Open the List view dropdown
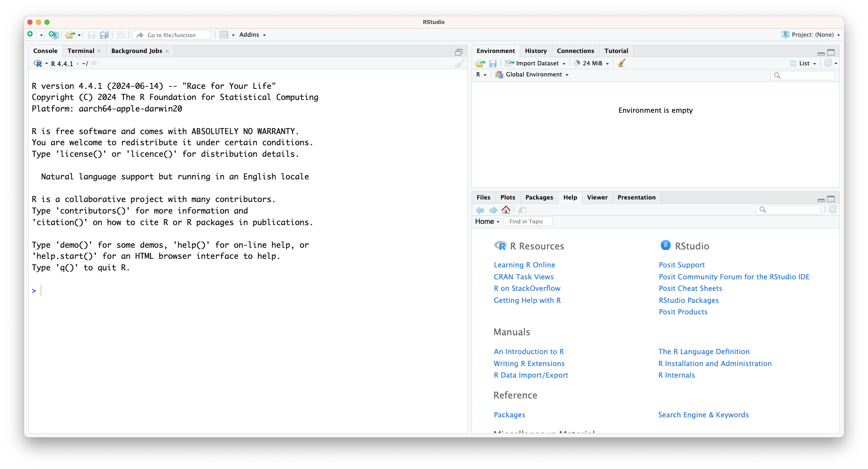The image size is (868, 469). point(803,63)
